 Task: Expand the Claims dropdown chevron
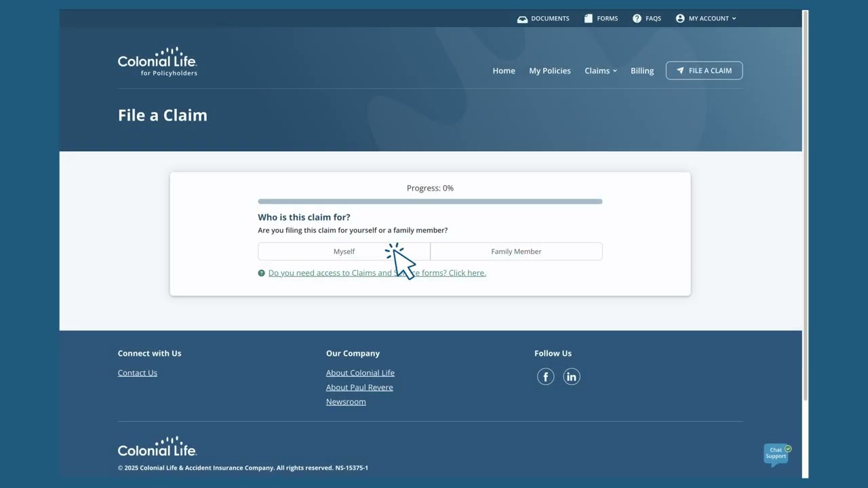[615, 71]
